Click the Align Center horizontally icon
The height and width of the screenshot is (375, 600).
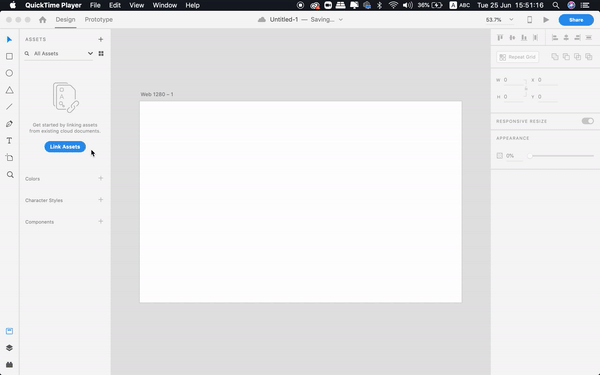[x=566, y=38]
